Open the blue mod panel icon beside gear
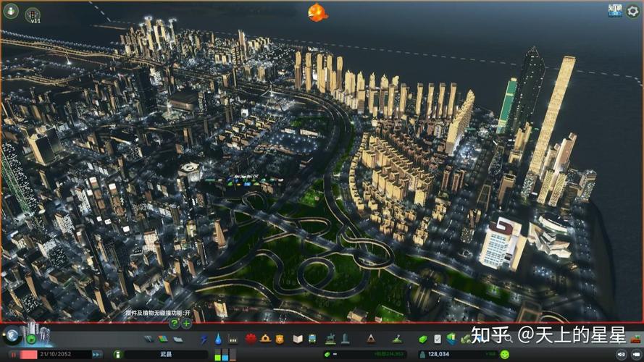Image resolution: width=644 pixels, height=362 pixels. [615, 11]
